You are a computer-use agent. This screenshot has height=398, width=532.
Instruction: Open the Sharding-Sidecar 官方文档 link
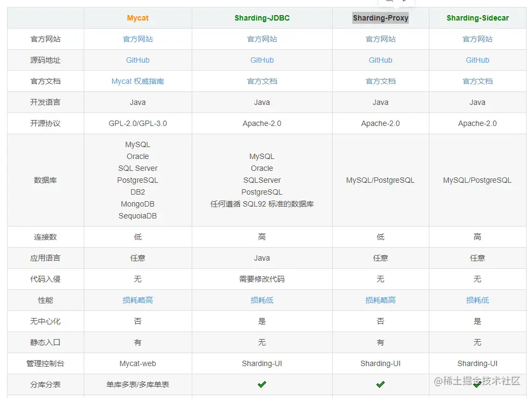click(x=477, y=81)
